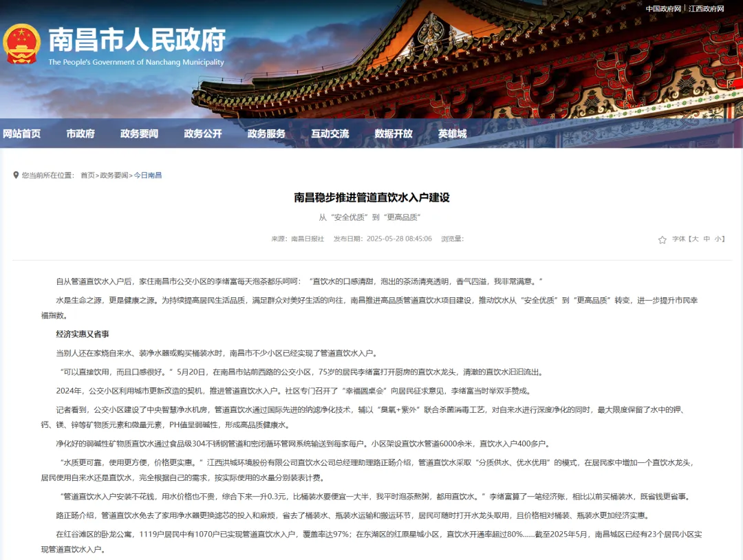This screenshot has height=560, width=743.
Task: Click the 今日南昌 breadcrumb link
Action: pyautogui.click(x=148, y=175)
